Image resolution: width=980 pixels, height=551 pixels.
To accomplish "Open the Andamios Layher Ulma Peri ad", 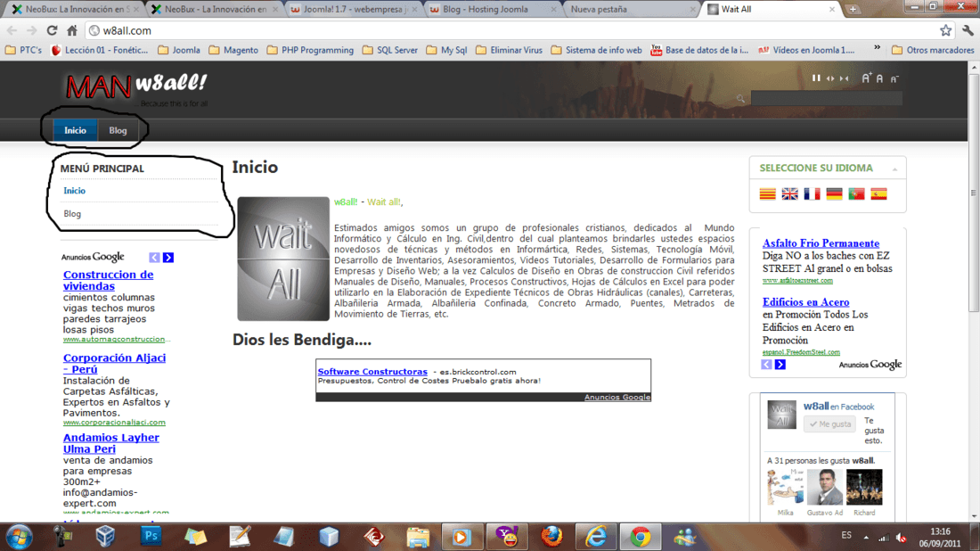I will click(110, 443).
